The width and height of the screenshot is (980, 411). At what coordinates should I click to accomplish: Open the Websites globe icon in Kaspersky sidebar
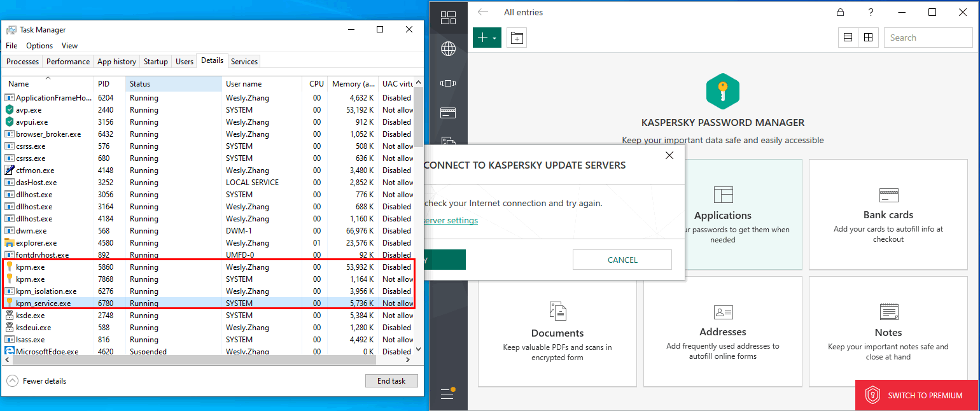448,48
